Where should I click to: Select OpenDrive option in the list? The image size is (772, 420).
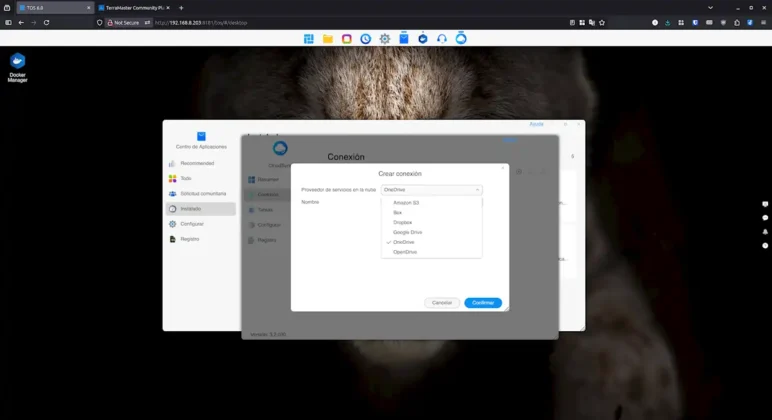pos(405,252)
